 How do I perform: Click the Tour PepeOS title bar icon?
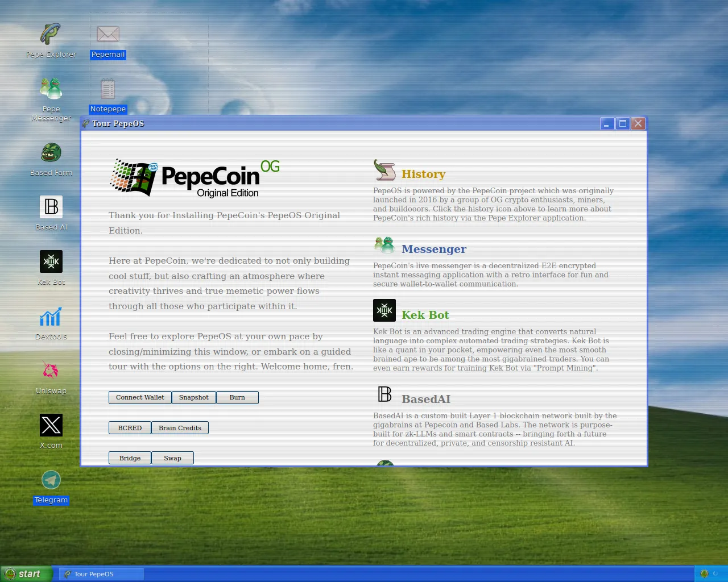click(x=86, y=123)
